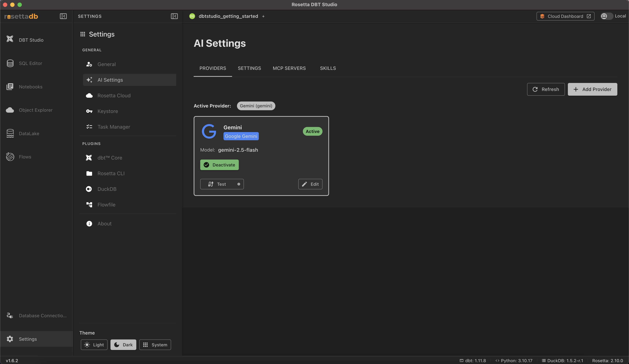
Task: Open DuckDB plugin icon
Action: (x=89, y=189)
